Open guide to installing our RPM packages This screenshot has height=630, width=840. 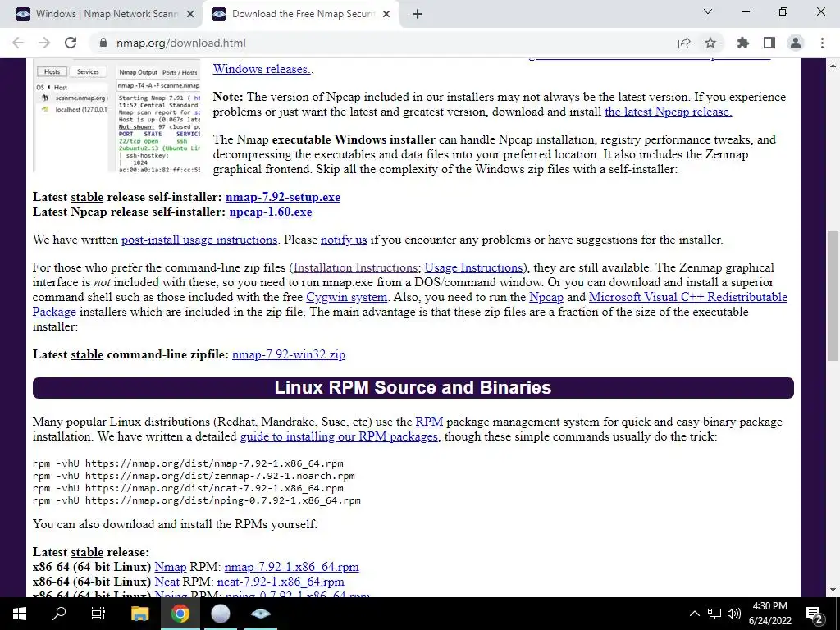point(339,436)
